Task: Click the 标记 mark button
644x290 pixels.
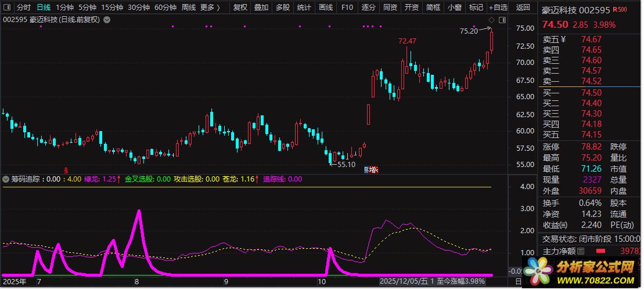Action: point(476,8)
